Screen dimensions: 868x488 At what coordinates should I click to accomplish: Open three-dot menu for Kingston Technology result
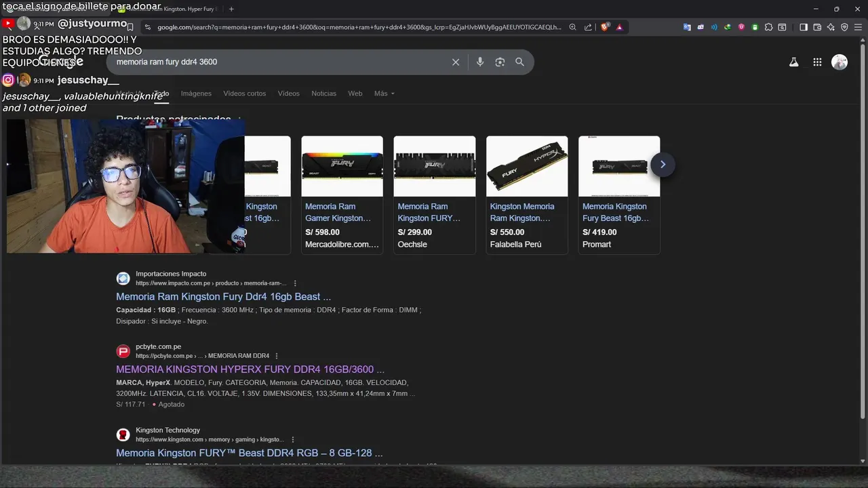tap(292, 439)
